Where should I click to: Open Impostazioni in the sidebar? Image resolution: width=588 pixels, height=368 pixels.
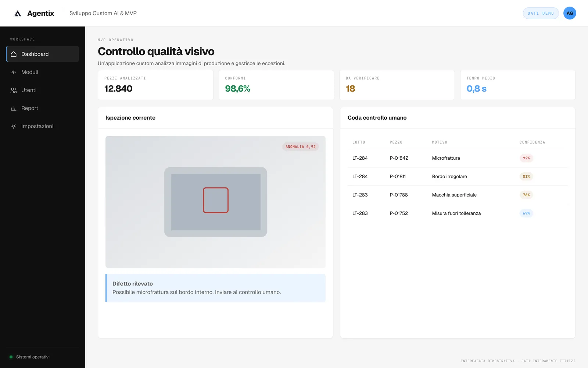coord(43,126)
